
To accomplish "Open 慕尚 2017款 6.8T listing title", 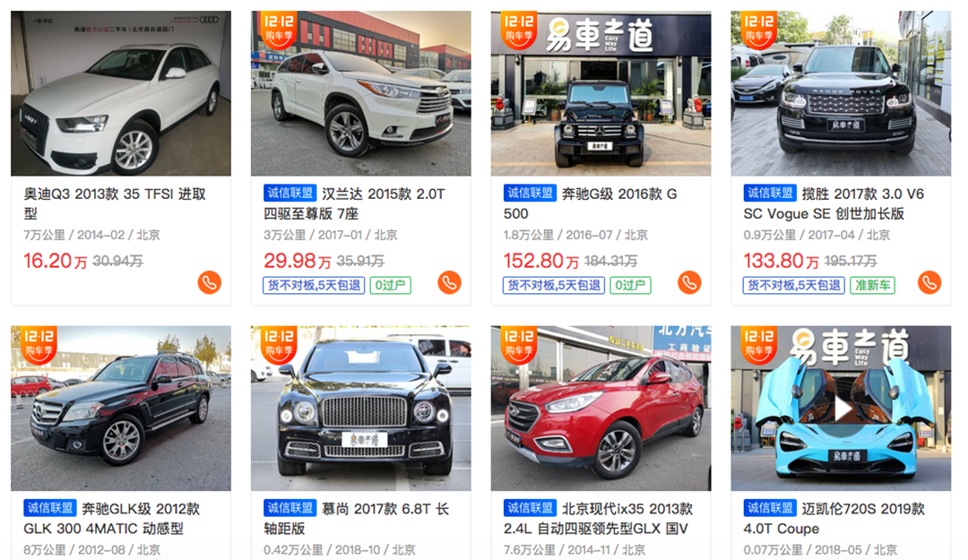I will point(356,519).
